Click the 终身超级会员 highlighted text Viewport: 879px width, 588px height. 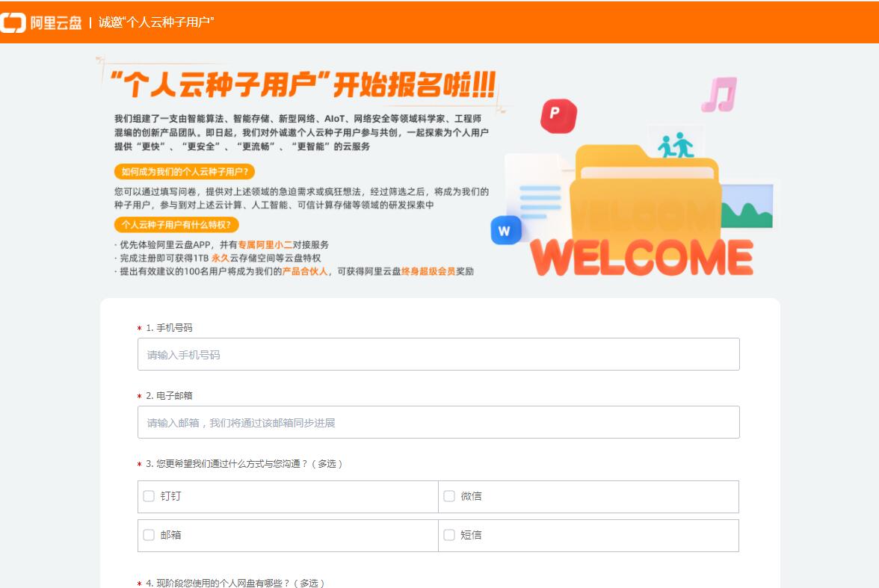tap(428, 271)
